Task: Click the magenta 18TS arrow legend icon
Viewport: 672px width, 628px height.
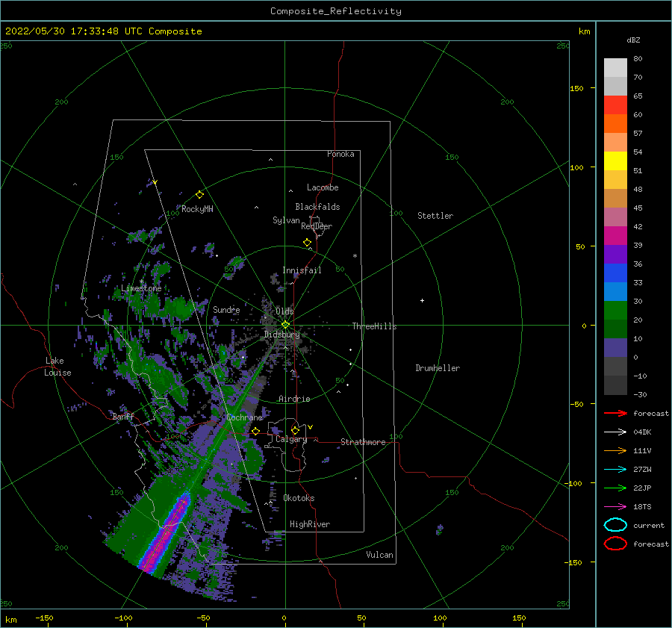Action: [x=615, y=507]
